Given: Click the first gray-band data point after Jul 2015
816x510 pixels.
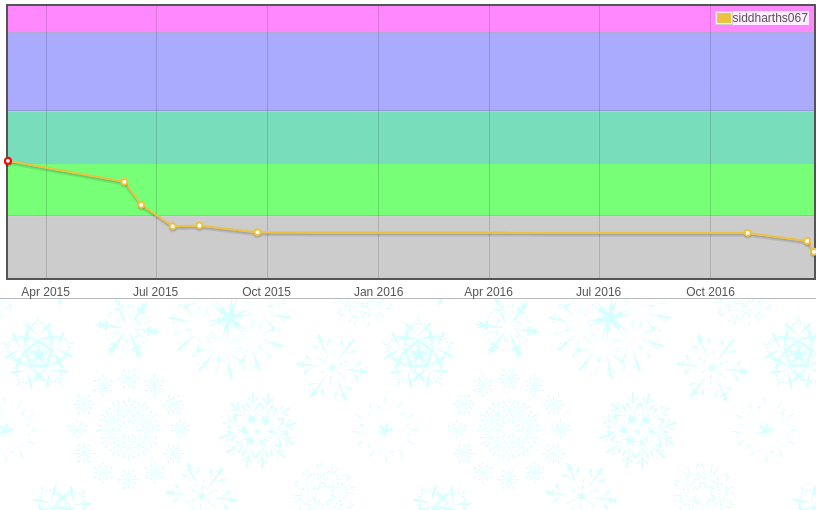Looking at the screenshot, I should [x=173, y=227].
